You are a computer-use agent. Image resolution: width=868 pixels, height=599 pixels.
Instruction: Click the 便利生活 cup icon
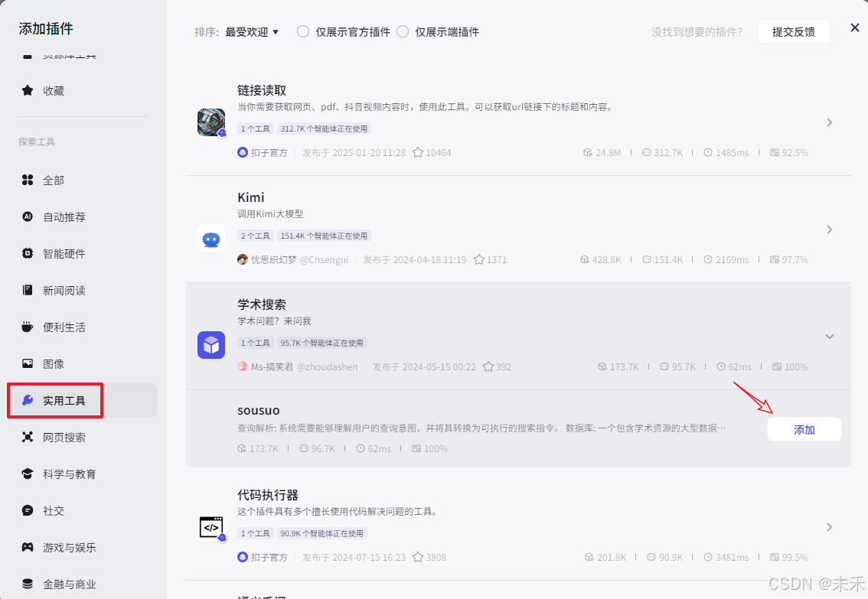pyautogui.click(x=27, y=327)
